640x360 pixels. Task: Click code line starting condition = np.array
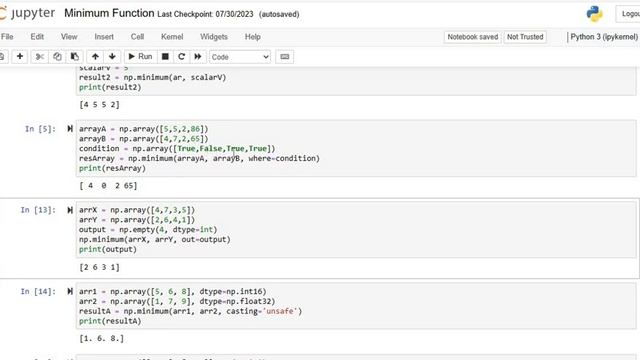tap(177, 149)
